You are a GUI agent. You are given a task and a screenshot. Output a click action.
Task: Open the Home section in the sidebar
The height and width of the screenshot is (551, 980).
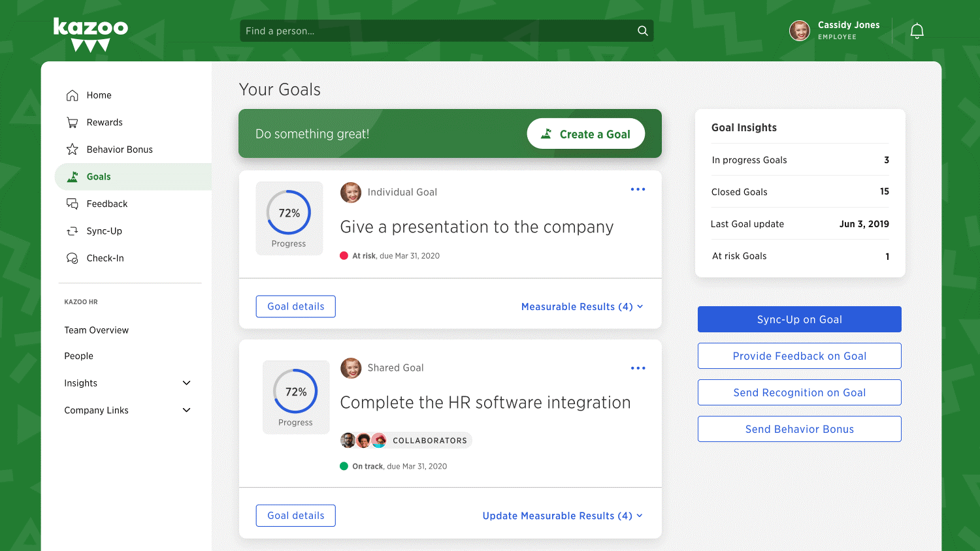[x=99, y=95]
